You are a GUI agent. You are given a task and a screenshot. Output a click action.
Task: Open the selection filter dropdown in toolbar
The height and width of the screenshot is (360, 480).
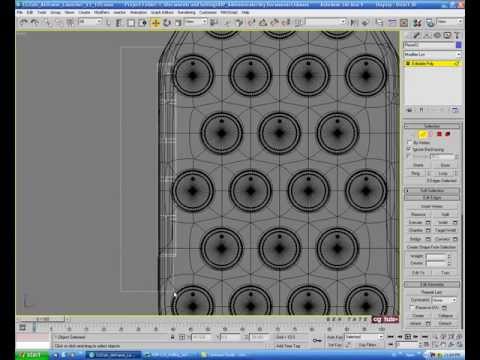[x=90, y=22]
